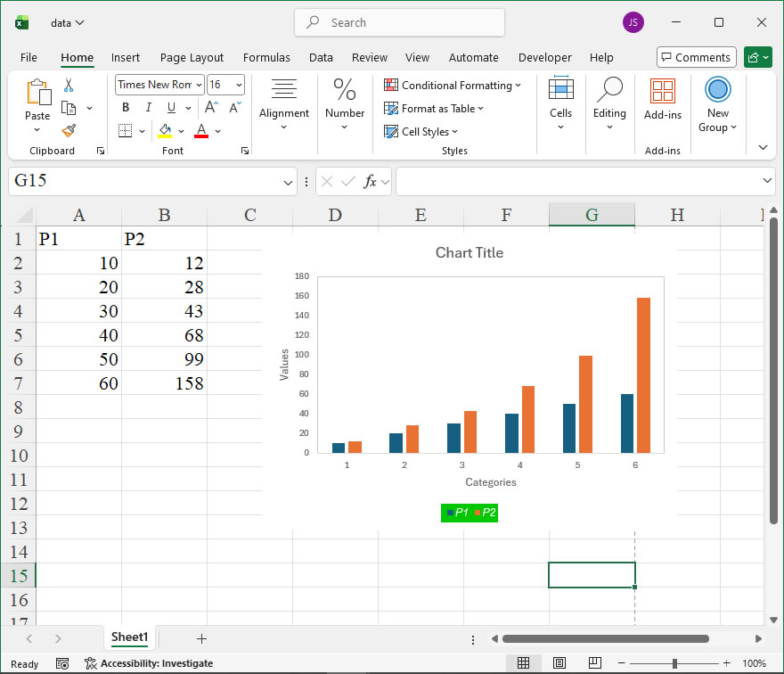This screenshot has height=674, width=784.
Task: Click Increase Font Size icon
Action: [212, 108]
